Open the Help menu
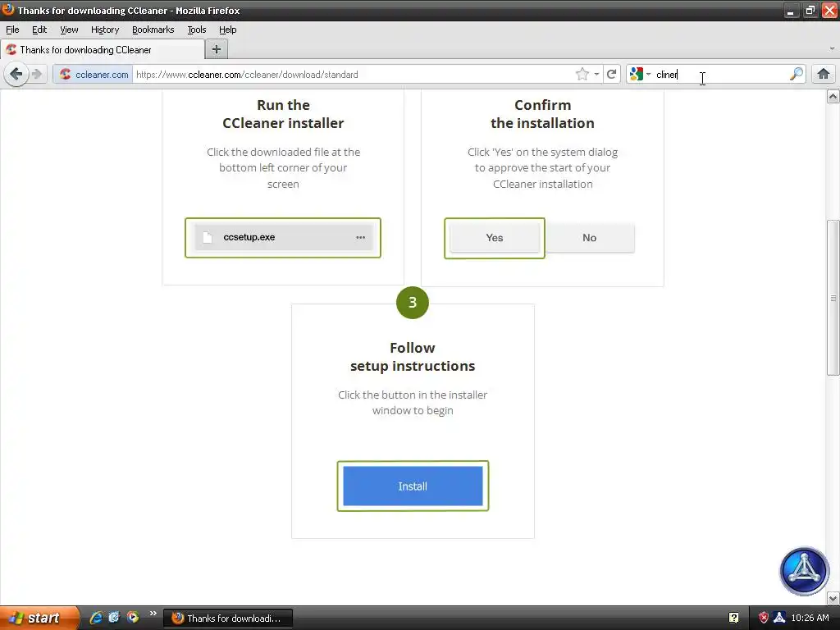The image size is (840, 630). pyautogui.click(x=228, y=30)
